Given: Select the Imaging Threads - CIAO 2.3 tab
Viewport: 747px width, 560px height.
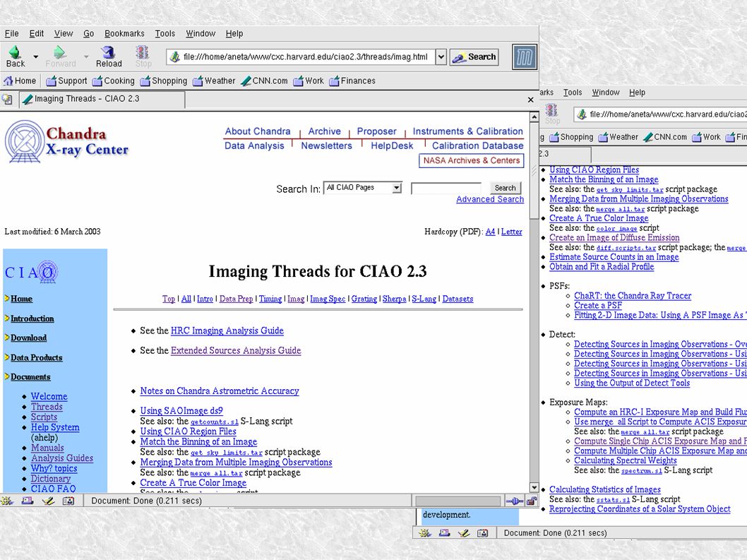Looking at the screenshot, I should point(102,99).
